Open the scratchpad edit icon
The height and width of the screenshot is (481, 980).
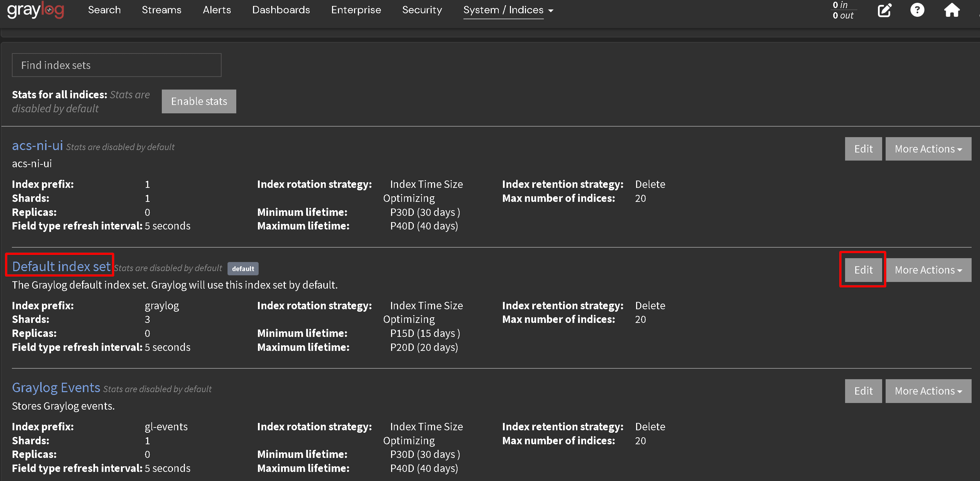click(x=885, y=10)
